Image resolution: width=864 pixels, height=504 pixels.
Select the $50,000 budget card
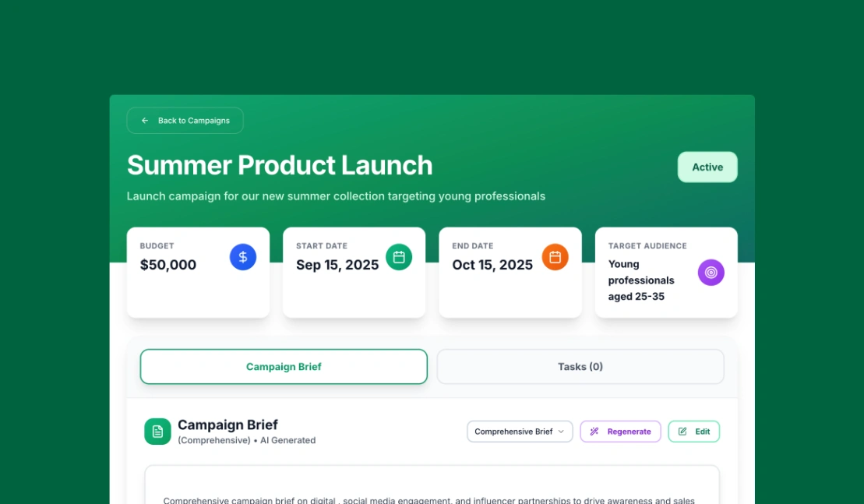coord(198,273)
